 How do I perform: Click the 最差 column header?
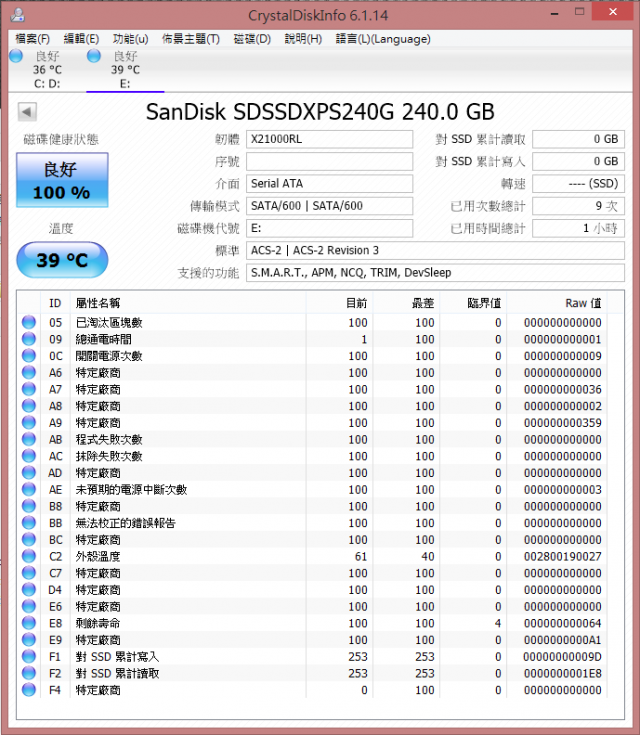406,303
